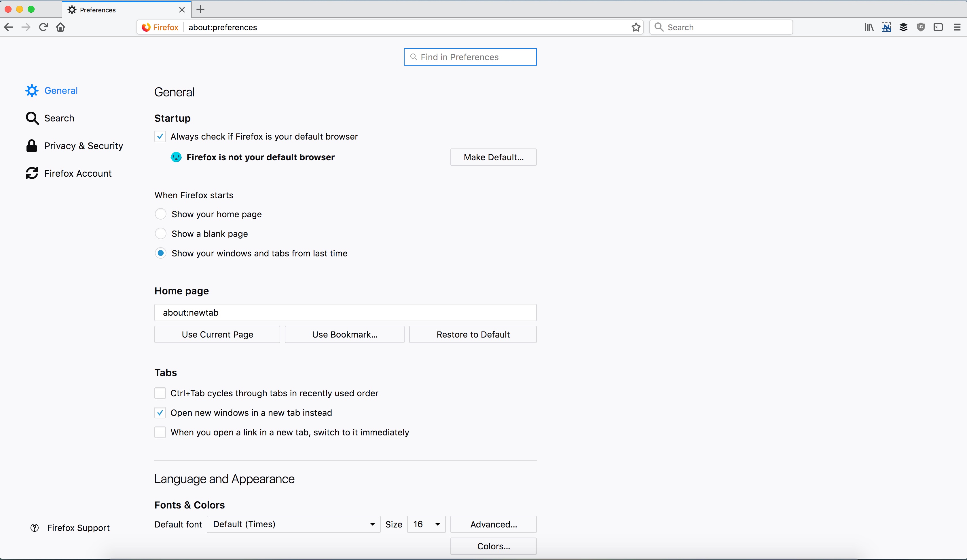Reload the current page
The width and height of the screenshot is (967, 560).
[43, 27]
